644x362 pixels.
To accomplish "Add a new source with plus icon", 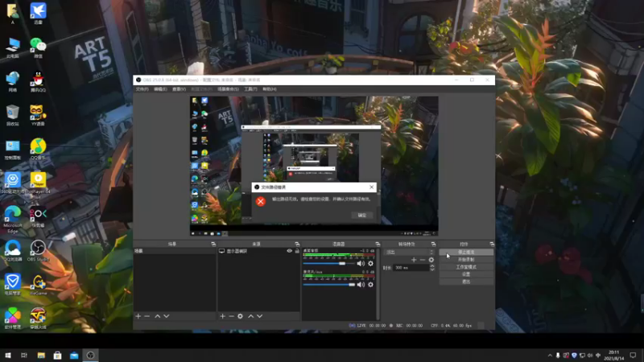I will tap(223, 316).
